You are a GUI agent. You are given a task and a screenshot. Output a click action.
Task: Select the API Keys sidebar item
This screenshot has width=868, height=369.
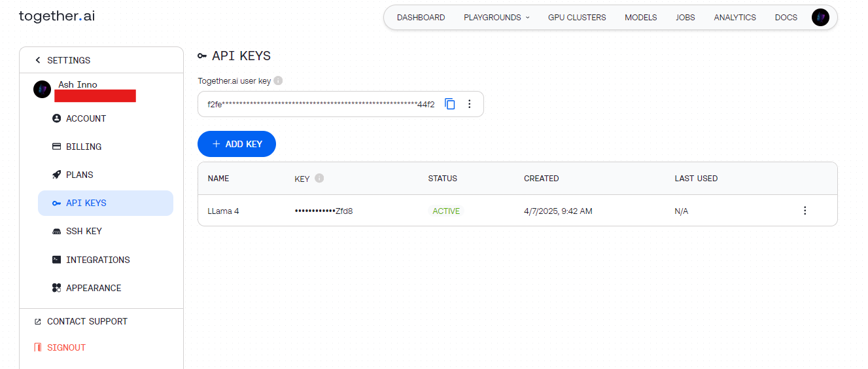click(x=105, y=203)
